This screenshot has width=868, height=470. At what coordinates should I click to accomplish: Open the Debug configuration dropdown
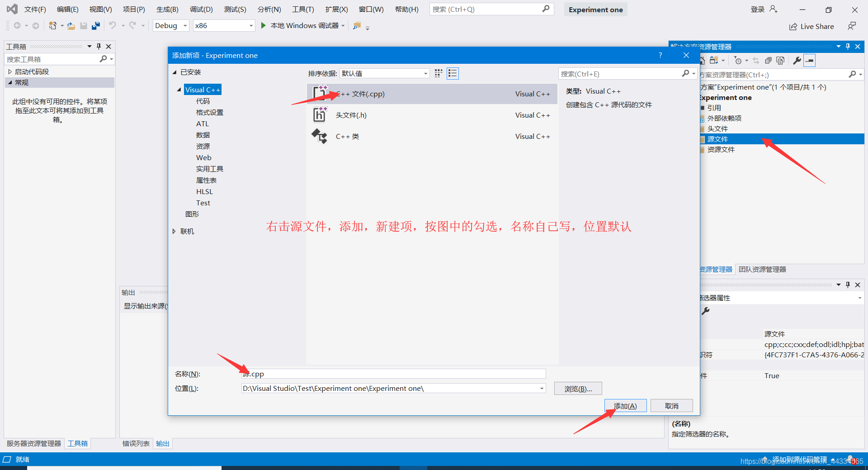pos(185,26)
